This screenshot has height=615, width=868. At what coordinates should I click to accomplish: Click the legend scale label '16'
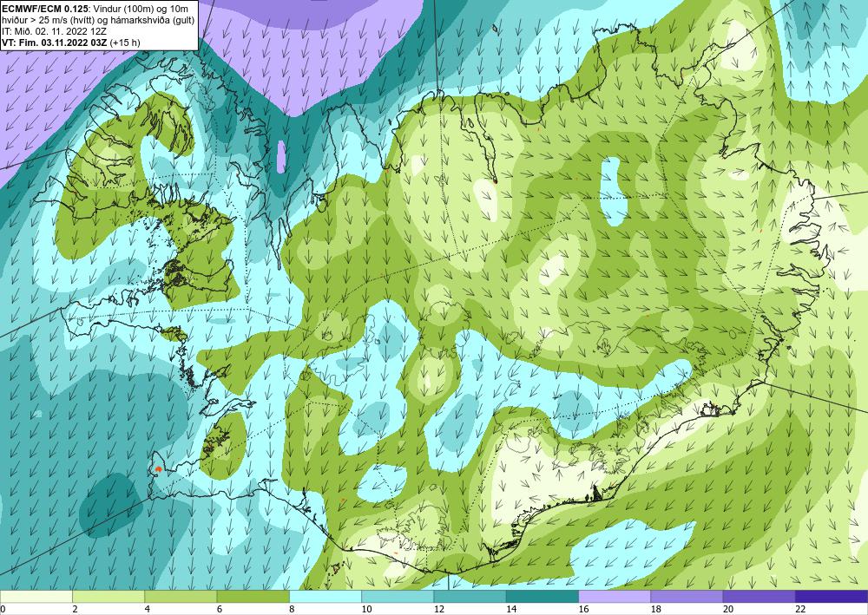pos(584,610)
